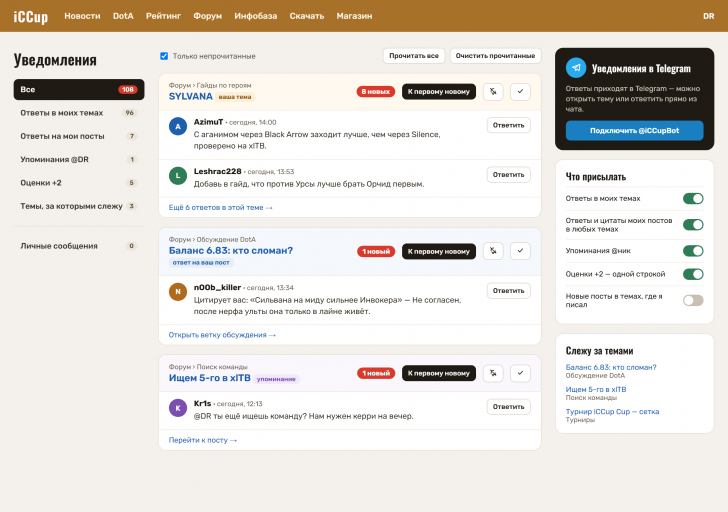Click Открыть ветку обсуждения link
Image resolution: width=728 pixels, height=512 pixels.
click(222, 335)
